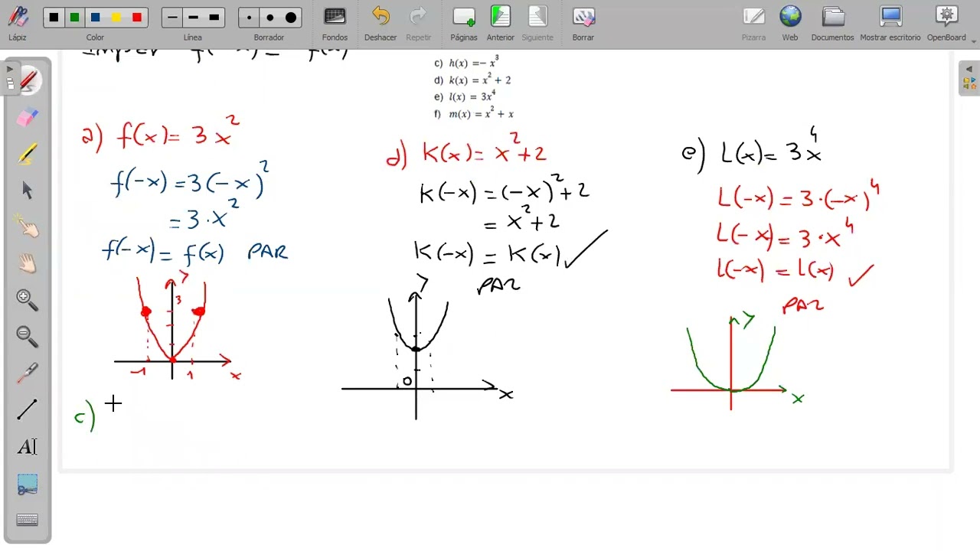Select the text writing tool
Image resolution: width=980 pixels, height=551 pixels.
28,447
